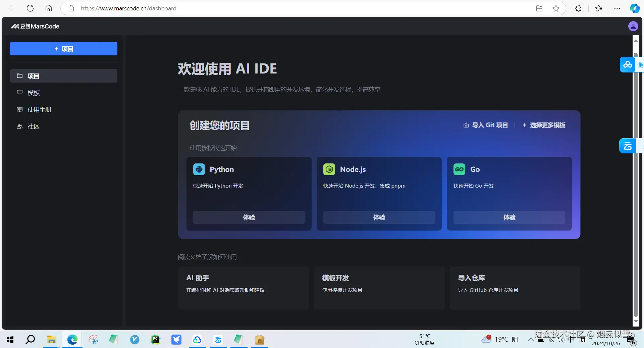Click the page scrollbar down arrow

[636, 321]
